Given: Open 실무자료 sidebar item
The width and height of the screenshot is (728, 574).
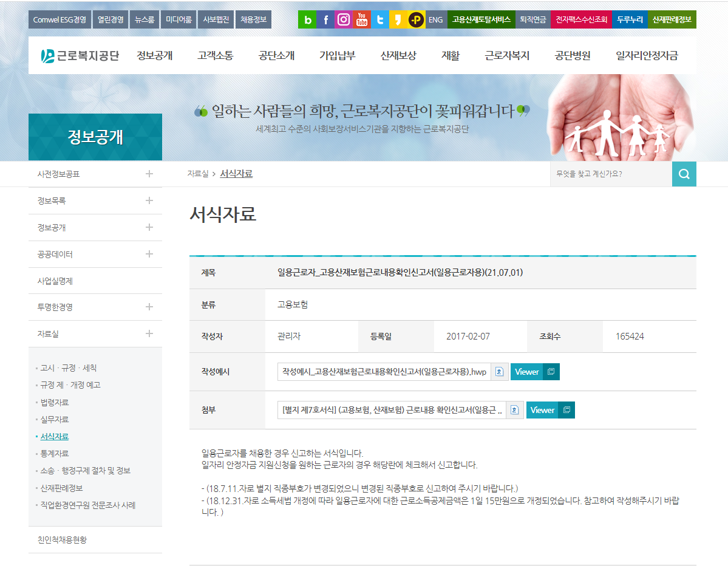Looking at the screenshot, I should pos(54,419).
